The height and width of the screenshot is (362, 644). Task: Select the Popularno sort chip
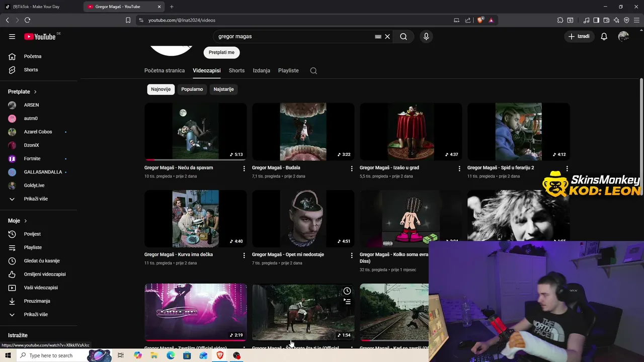click(192, 89)
